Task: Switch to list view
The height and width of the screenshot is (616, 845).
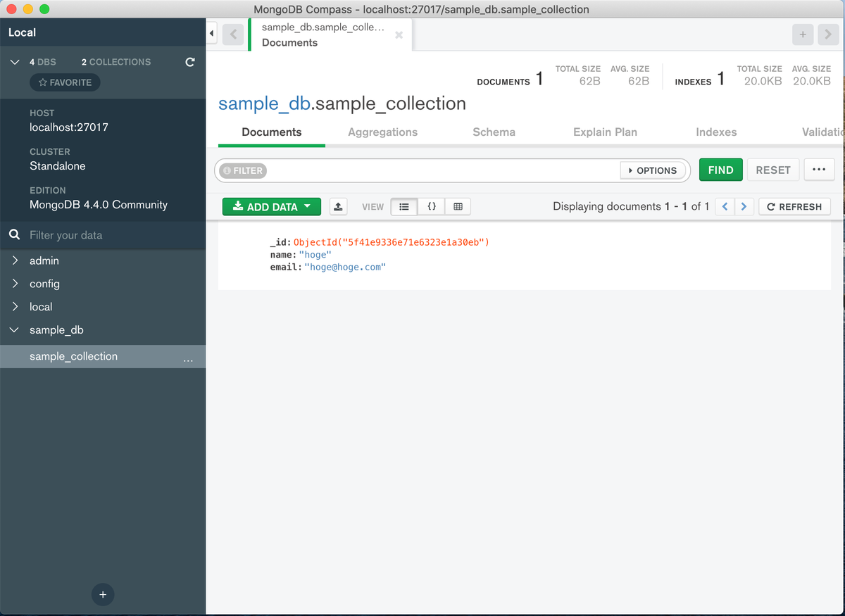Action: pyautogui.click(x=404, y=206)
